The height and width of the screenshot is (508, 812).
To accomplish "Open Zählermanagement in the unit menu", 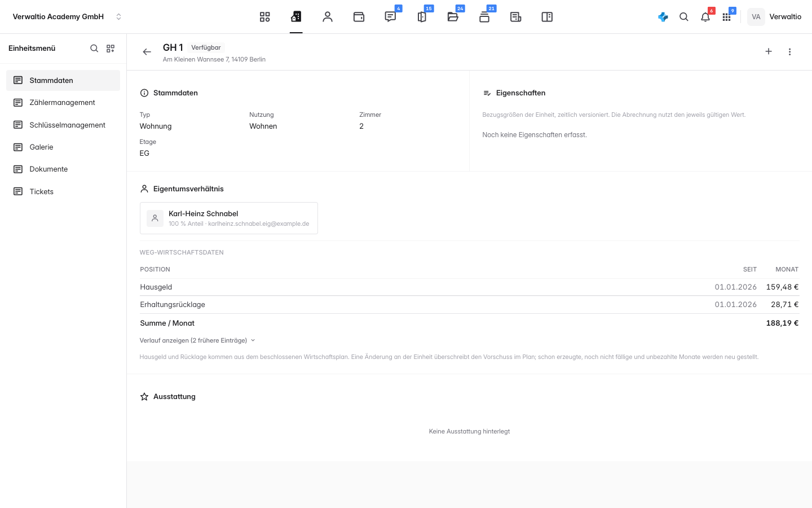I will pyautogui.click(x=63, y=103).
